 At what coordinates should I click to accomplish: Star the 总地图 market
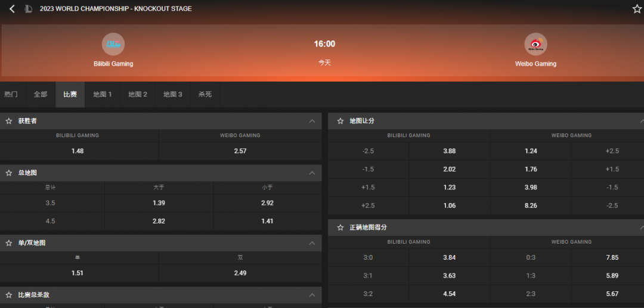(x=8, y=173)
